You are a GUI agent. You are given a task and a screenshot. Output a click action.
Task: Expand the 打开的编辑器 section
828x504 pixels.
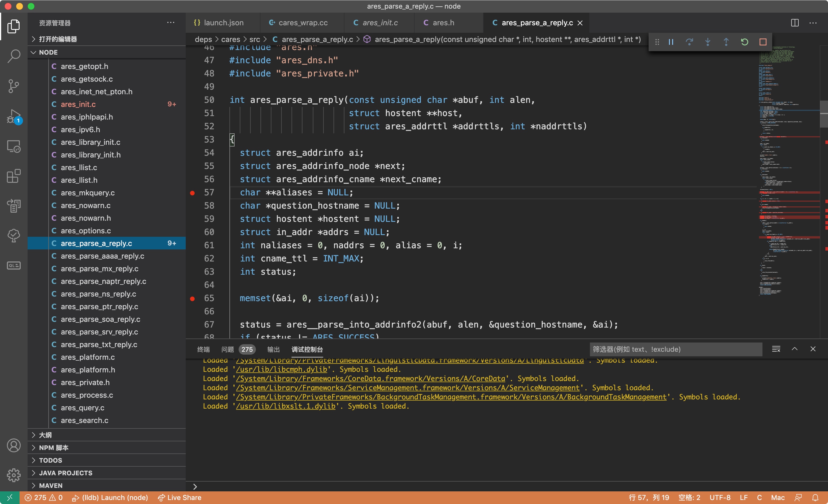pyautogui.click(x=107, y=39)
